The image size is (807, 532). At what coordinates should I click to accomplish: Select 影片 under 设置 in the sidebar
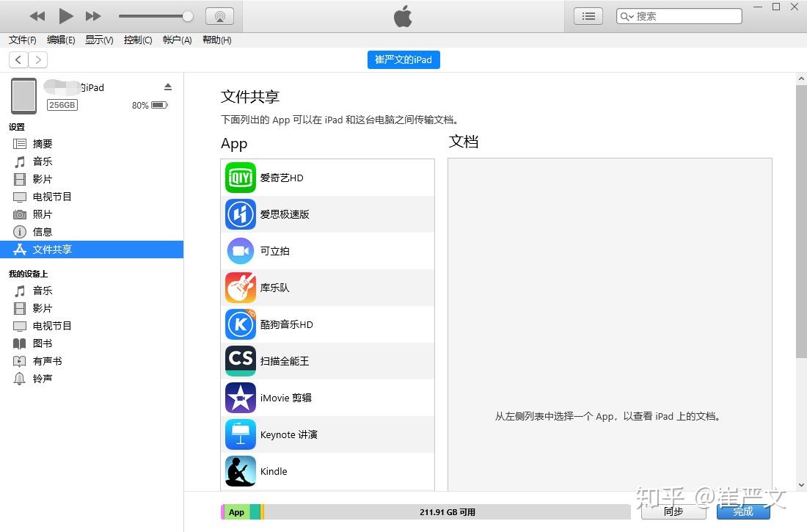click(92, 179)
